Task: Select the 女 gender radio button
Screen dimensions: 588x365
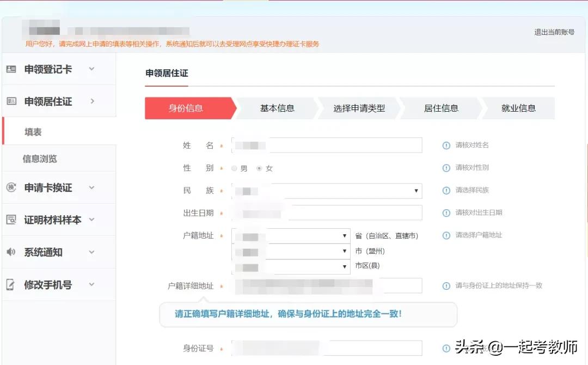Action: tap(260, 168)
